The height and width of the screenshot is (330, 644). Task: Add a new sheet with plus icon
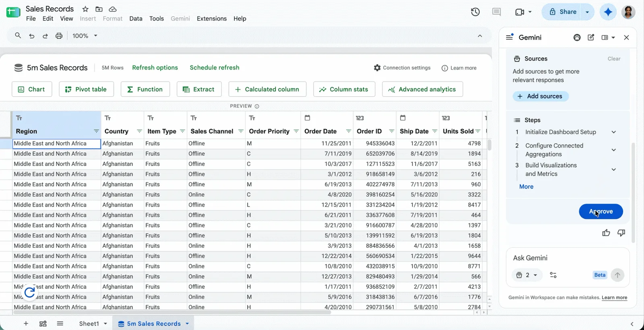click(x=26, y=324)
